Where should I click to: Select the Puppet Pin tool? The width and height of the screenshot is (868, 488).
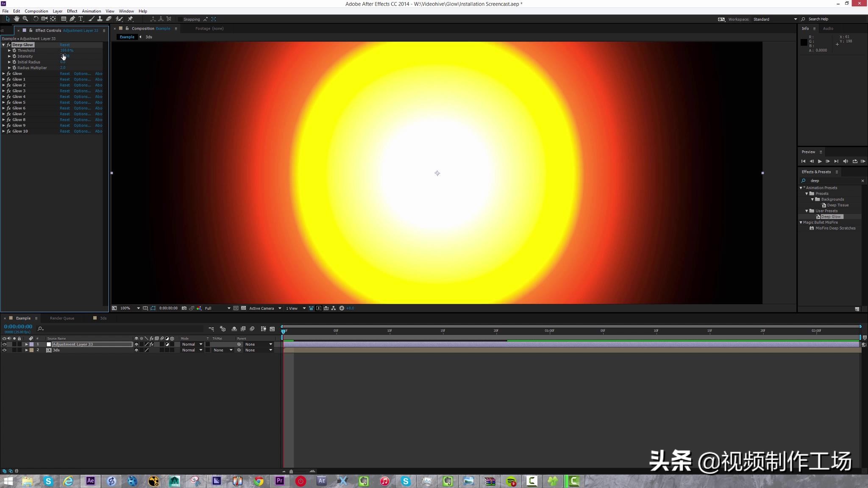[x=131, y=19]
